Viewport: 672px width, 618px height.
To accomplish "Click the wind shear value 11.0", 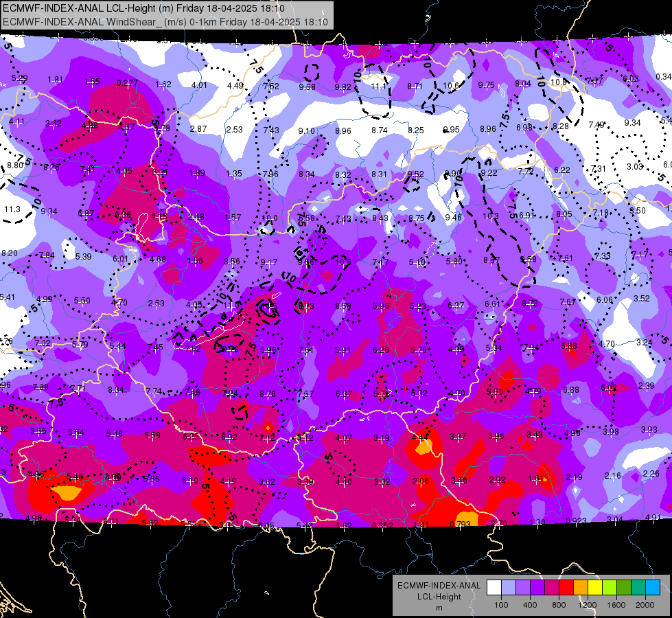I will tap(231, 306).
